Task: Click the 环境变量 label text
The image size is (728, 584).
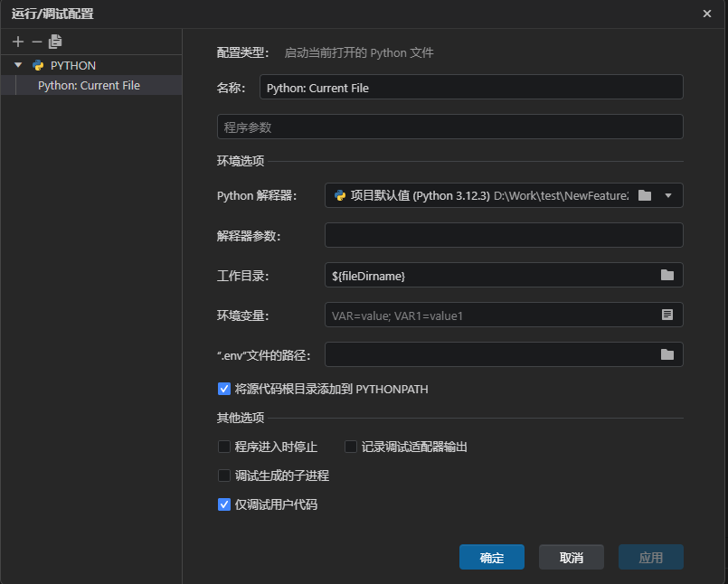Action: coord(243,316)
